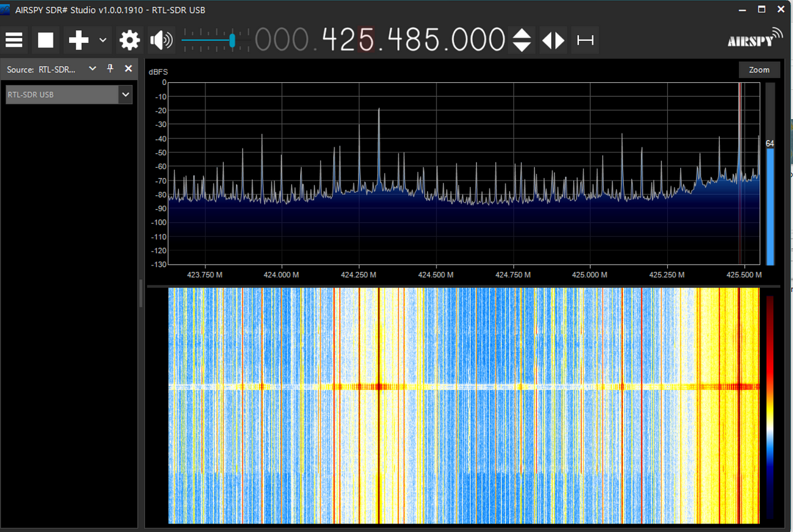Click the 424.750 M frequency axis label
Viewport: 793px width, 532px height.
(x=513, y=275)
